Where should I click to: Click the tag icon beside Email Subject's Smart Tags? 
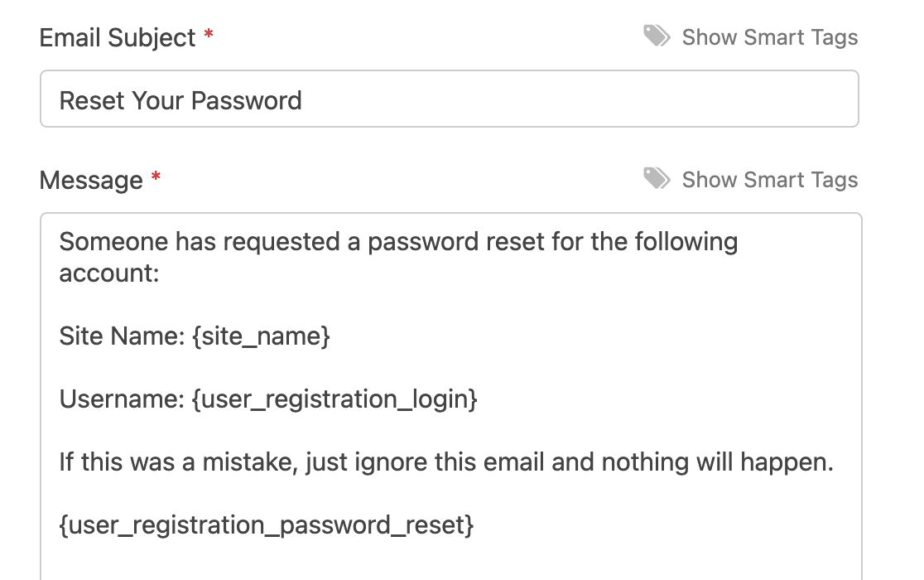click(657, 36)
